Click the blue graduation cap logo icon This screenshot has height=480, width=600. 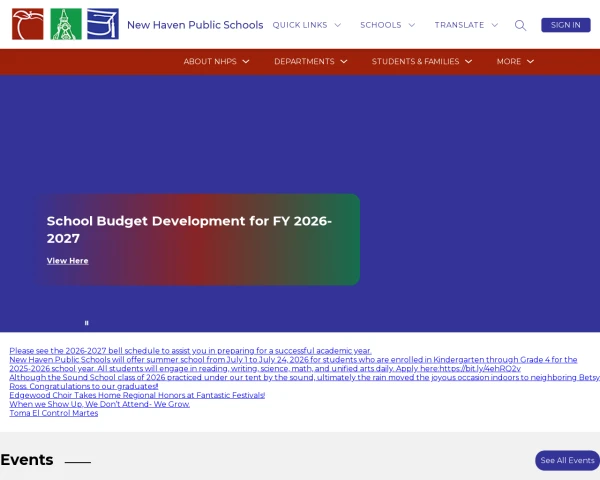click(x=103, y=24)
